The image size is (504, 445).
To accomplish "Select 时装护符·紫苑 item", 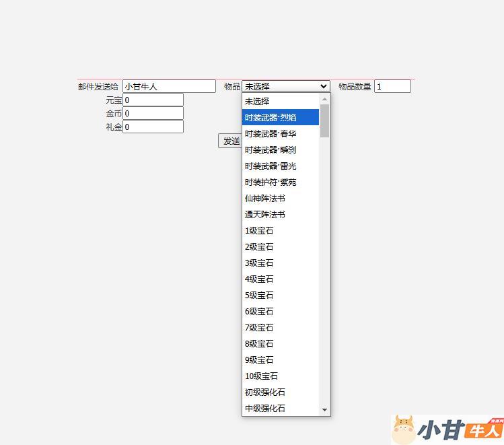I will tap(280, 182).
